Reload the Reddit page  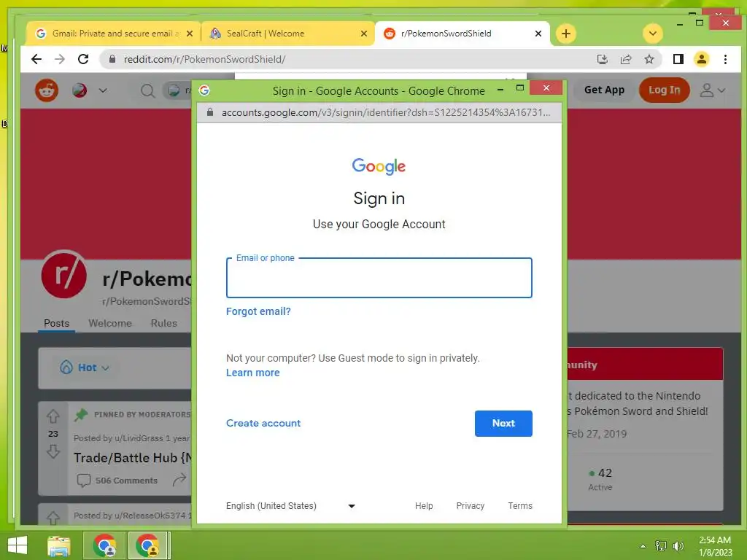[83, 59]
